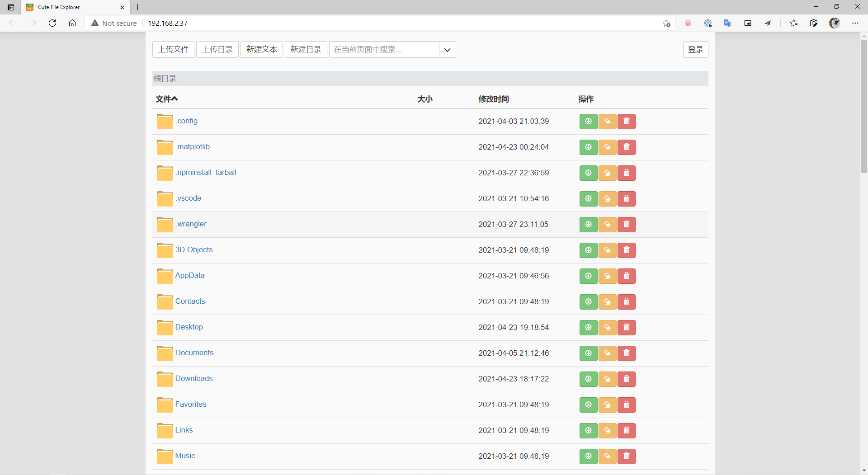
Task: Click the scrollbar down arrow
Action: point(864,470)
